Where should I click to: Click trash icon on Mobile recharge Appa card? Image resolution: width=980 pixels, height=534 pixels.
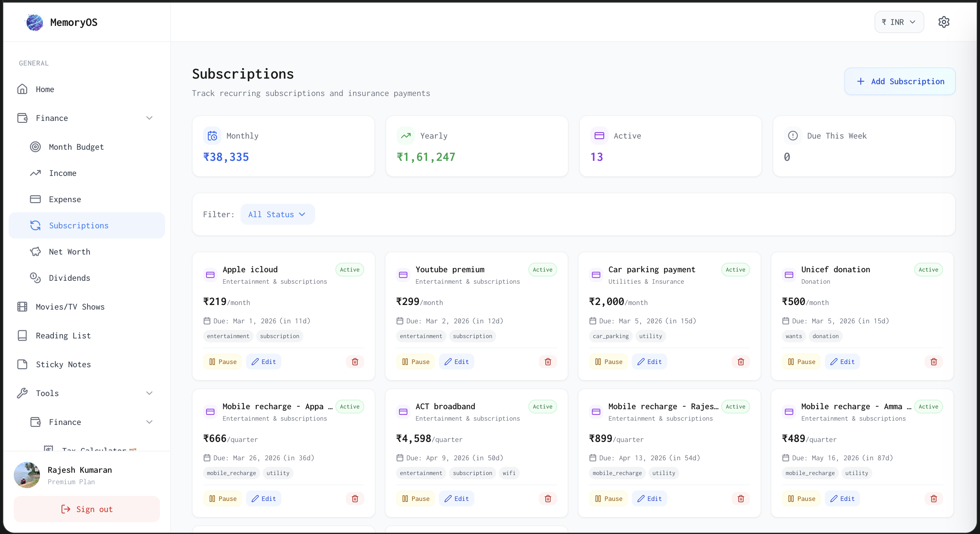pyautogui.click(x=355, y=499)
